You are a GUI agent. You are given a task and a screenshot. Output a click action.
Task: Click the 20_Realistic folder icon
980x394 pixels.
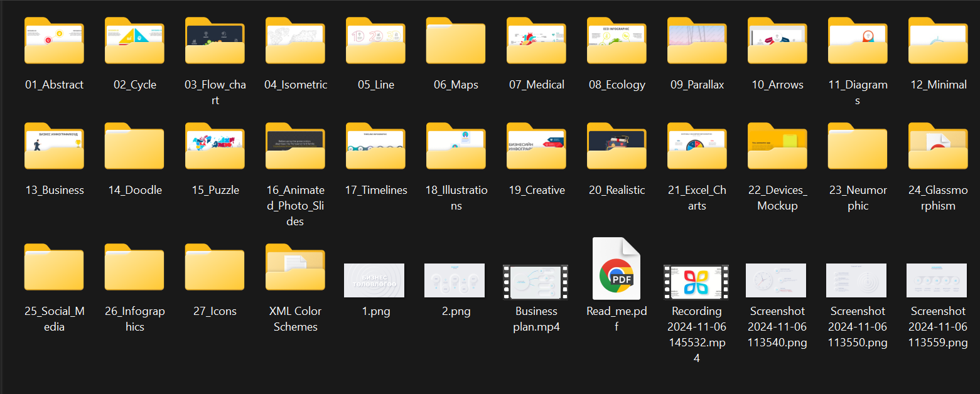(x=617, y=147)
